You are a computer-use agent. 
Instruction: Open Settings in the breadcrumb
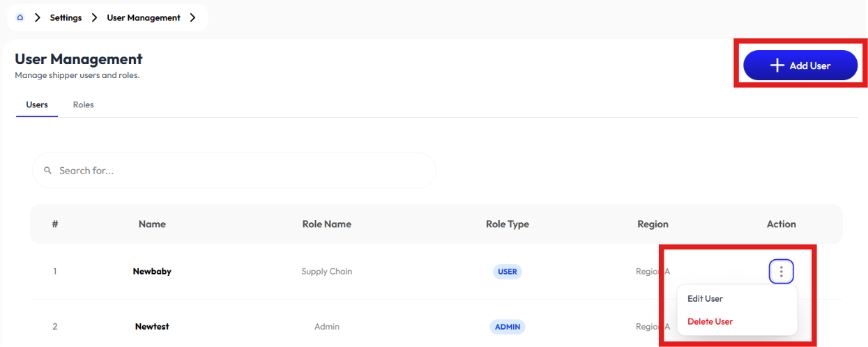point(66,17)
